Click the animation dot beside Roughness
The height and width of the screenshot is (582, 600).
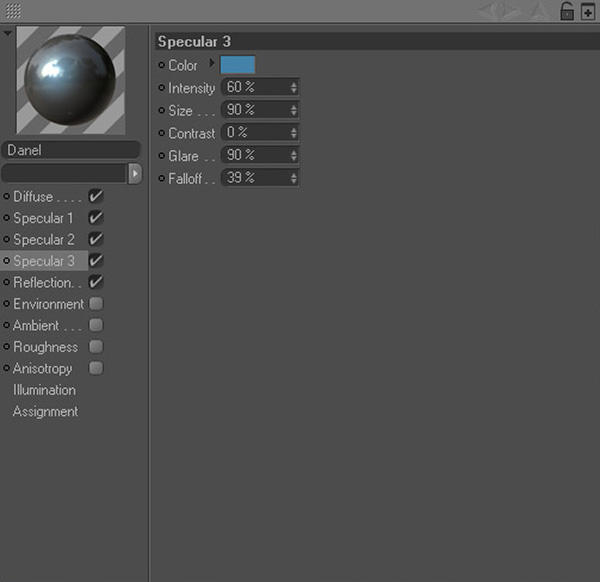point(6,347)
